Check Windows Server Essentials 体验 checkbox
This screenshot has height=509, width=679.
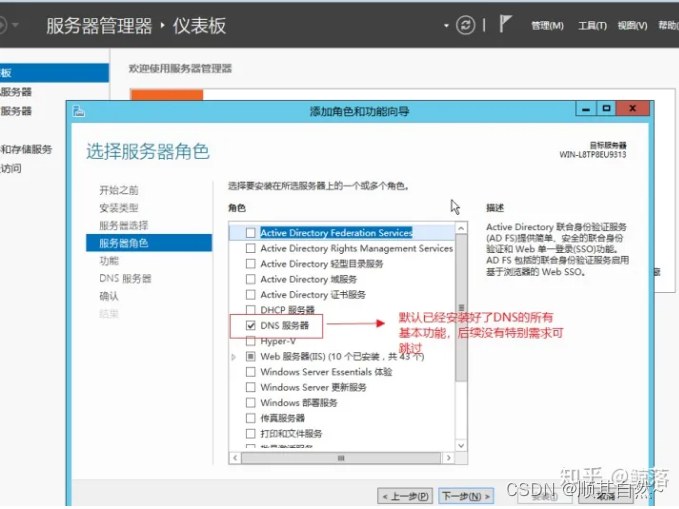(x=250, y=372)
